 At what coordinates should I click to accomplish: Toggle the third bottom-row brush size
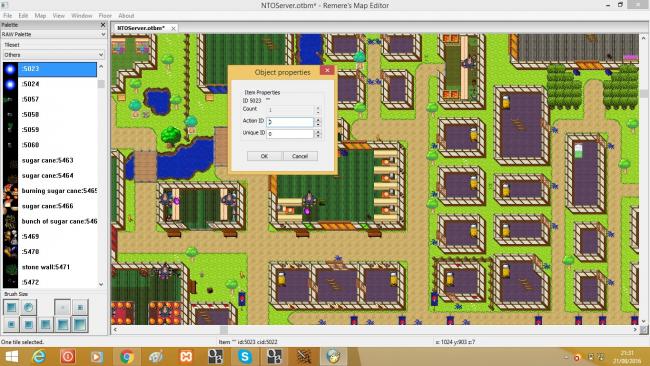point(46,324)
